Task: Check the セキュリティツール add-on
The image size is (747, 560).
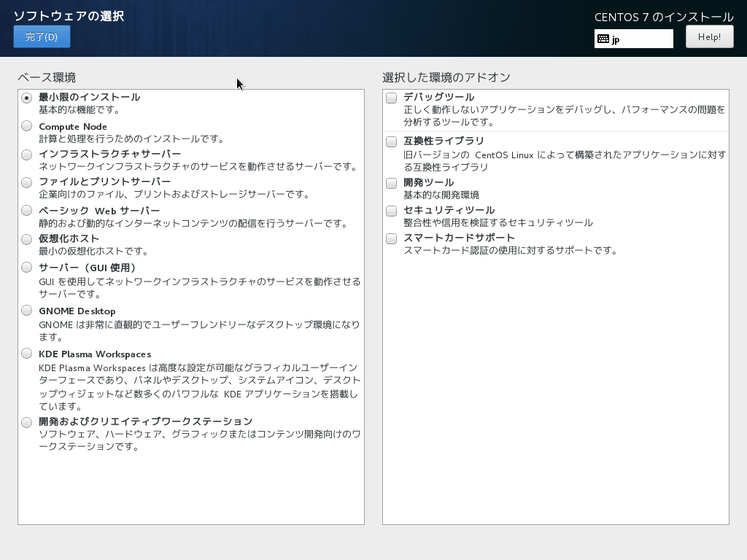Action: tap(391, 211)
